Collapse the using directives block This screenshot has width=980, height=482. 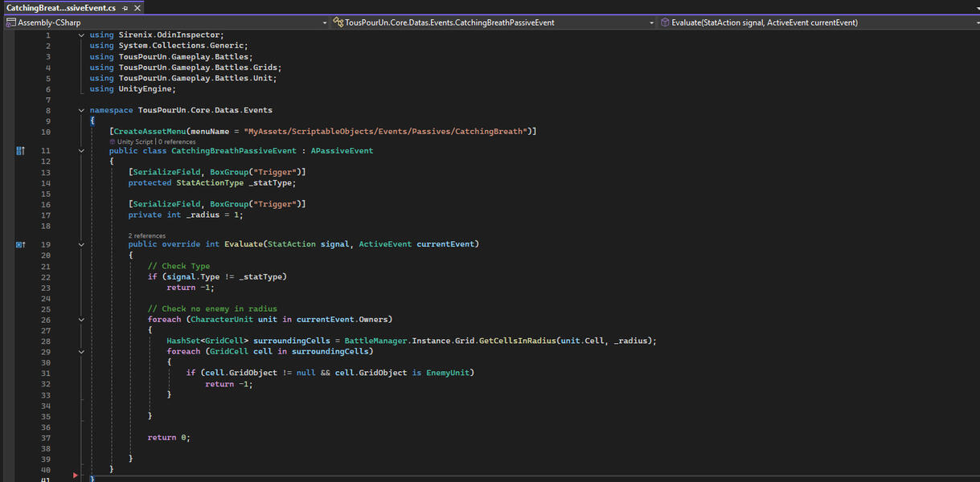pyautogui.click(x=81, y=35)
